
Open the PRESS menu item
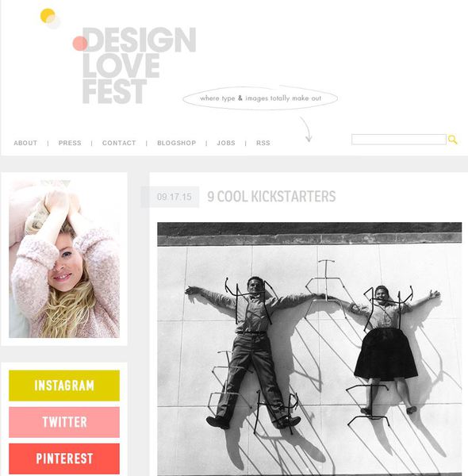pyautogui.click(x=70, y=143)
